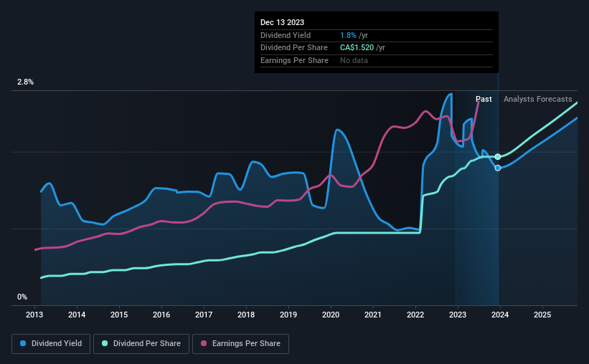Click the Earnings Per Share row label in tooltip
This screenshot has width=589, height=364.
(294, 60)
